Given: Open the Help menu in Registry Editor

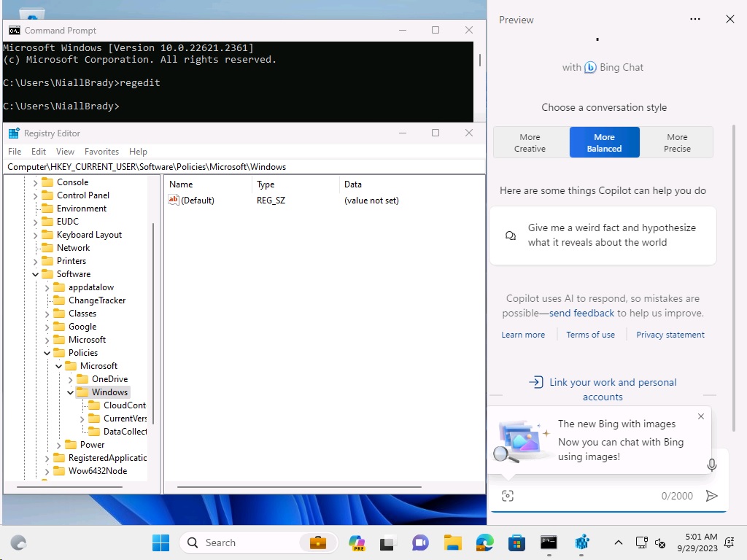Looking at the screenshot, I should 138,152.
